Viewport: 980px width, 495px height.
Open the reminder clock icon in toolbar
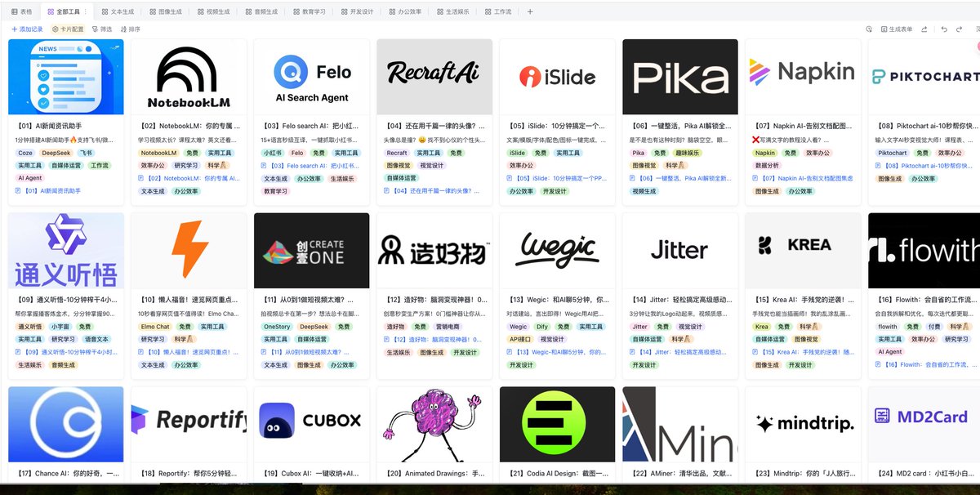click(x=869, y=29)
